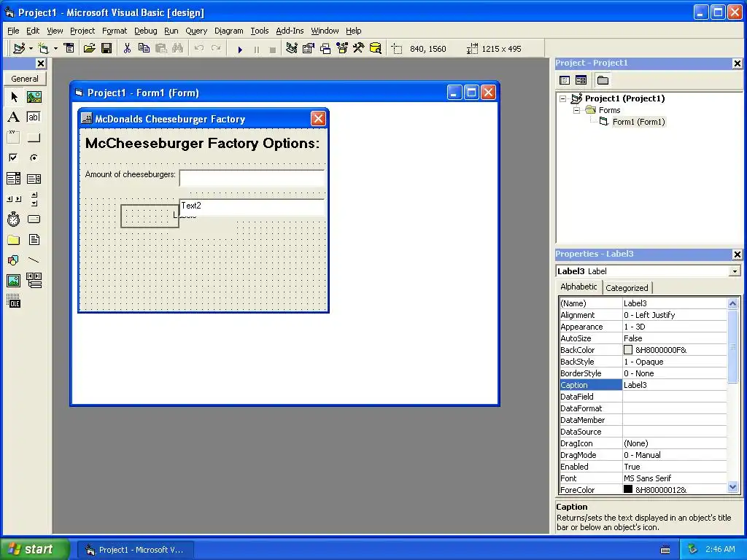Select the Line control in the toolbox

pyautogui.click(x=34, y=260)
